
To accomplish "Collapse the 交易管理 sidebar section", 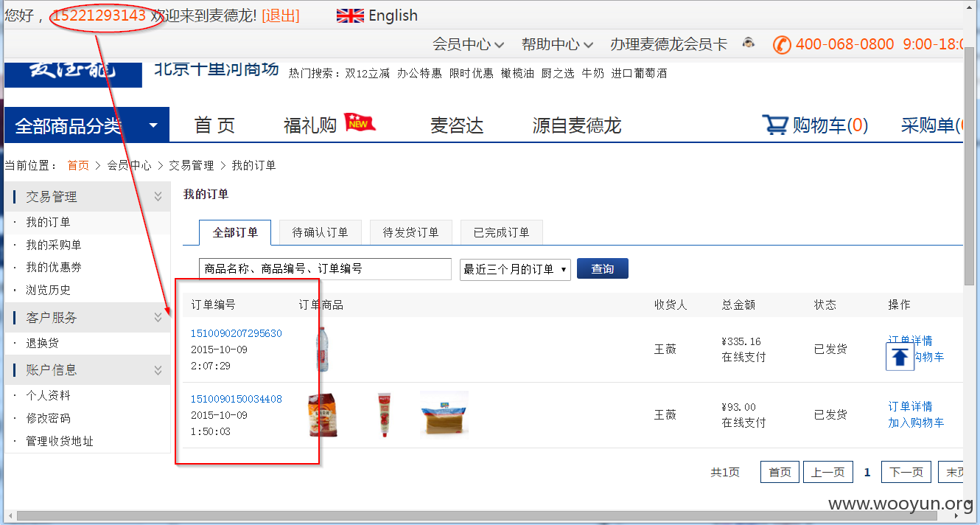I will point(157,196).
